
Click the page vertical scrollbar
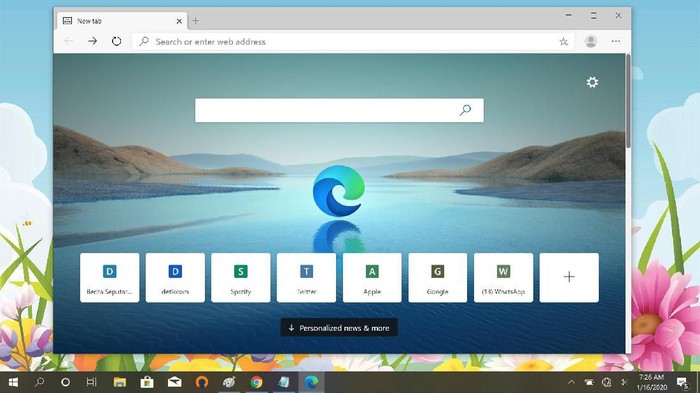pos(628,101)
